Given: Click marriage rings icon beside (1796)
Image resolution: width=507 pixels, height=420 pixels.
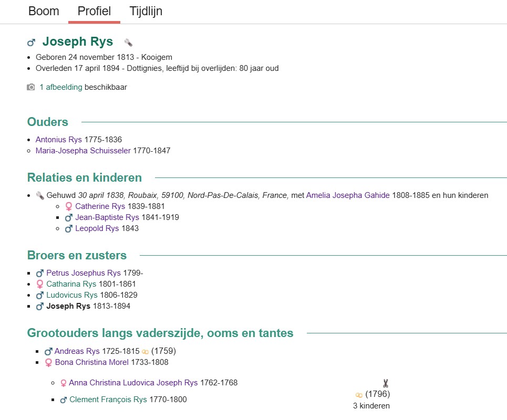Looking at the screenshot, I should tap(359, 395).
